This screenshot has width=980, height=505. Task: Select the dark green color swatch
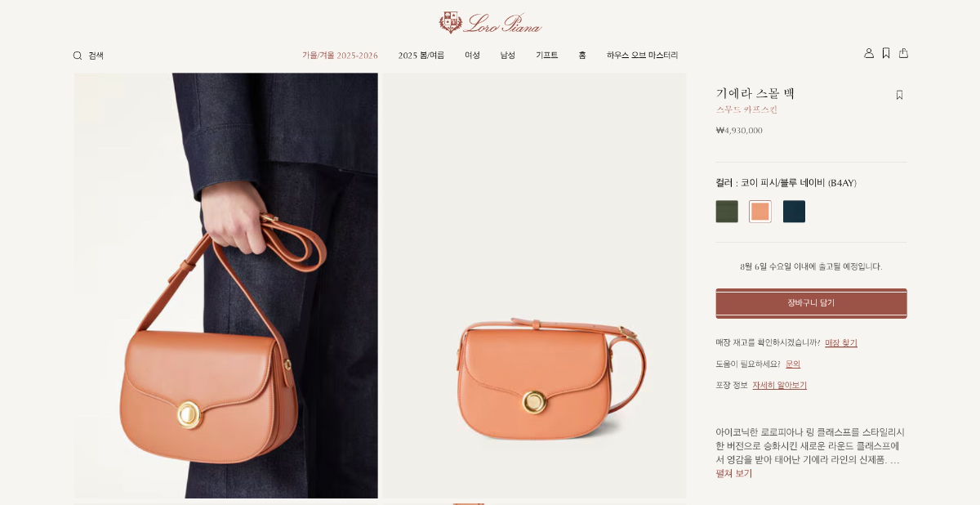coord(727,212)
